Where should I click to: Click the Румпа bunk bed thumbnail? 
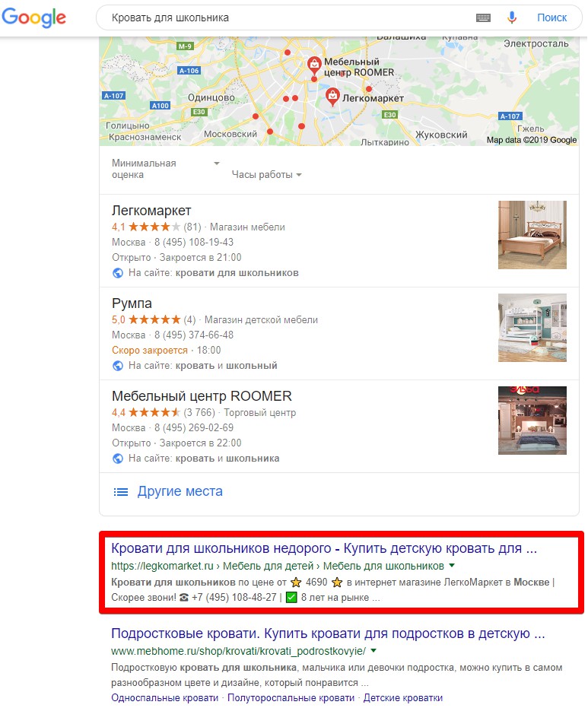click(532, 328)
